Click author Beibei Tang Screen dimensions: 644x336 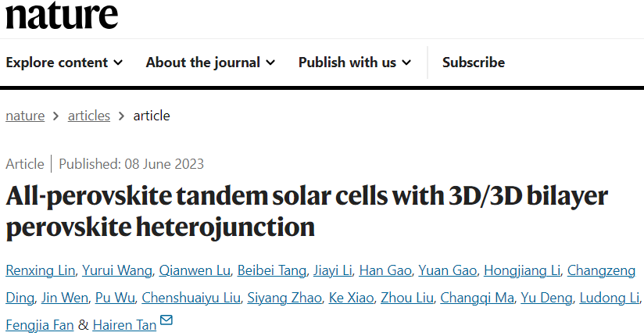pos(272,270)
